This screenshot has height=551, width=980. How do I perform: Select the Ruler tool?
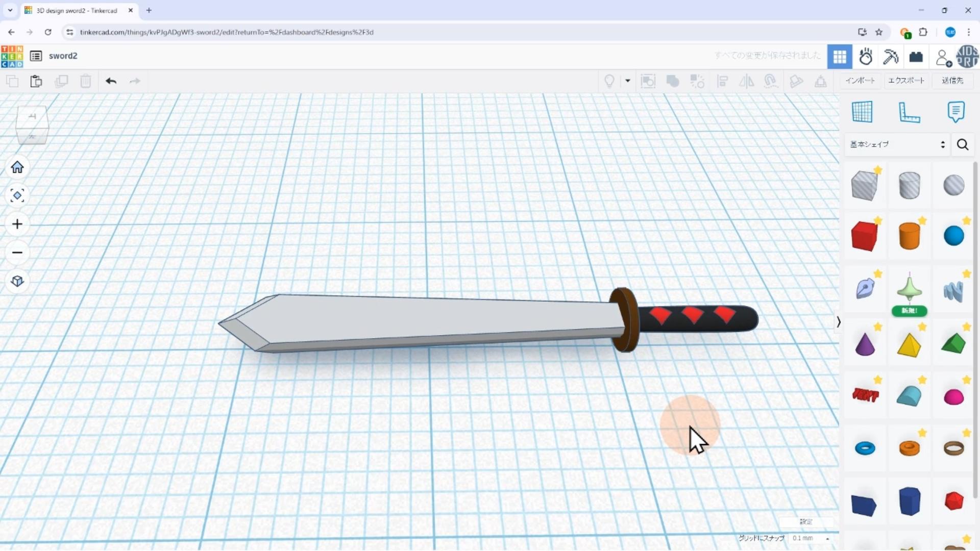point(909,112)
